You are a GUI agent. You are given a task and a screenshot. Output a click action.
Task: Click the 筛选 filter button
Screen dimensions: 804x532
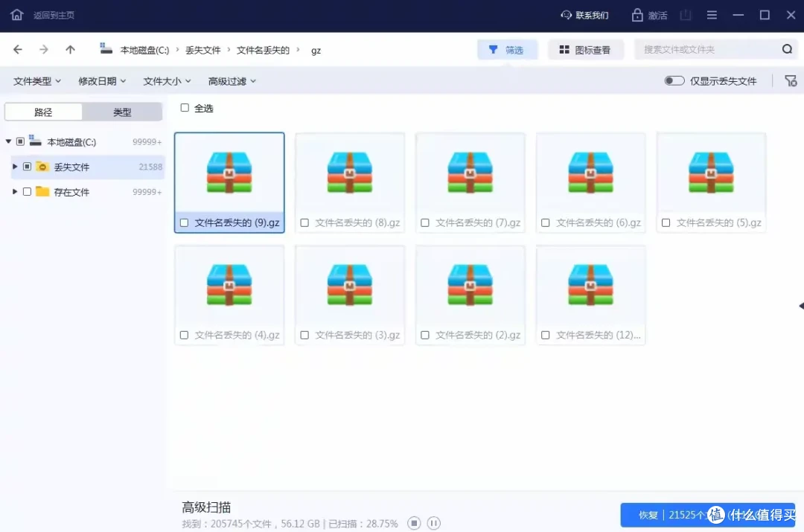tap(507, 50)
